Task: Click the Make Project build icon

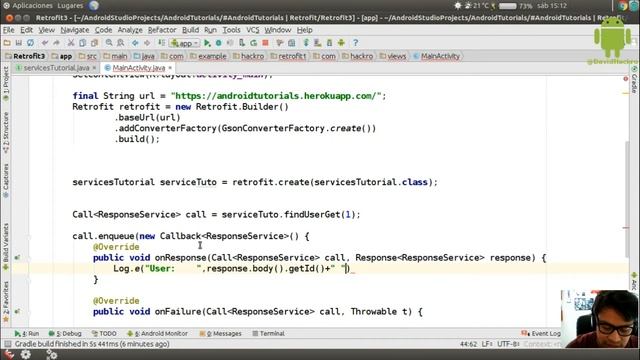Action: 162,43
